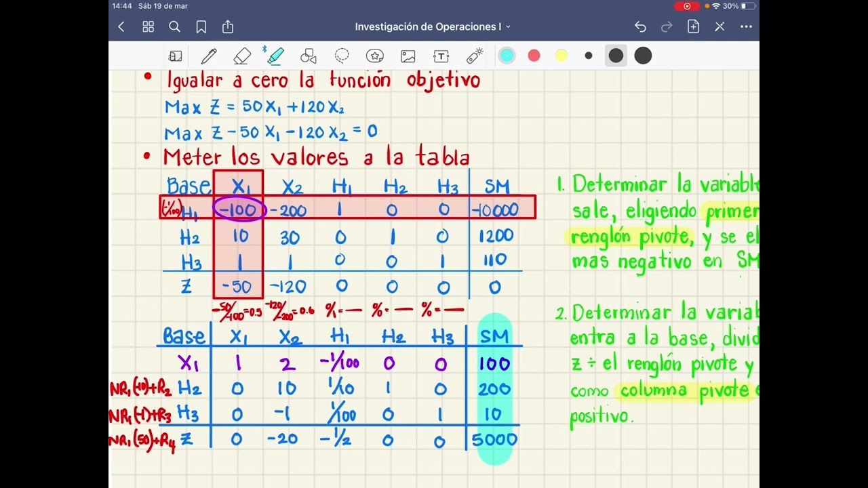Tap the purple X1 base label in second table
The height and width of the screenshot is (488, 868).
pyautogui.click(x=189, y=363)
